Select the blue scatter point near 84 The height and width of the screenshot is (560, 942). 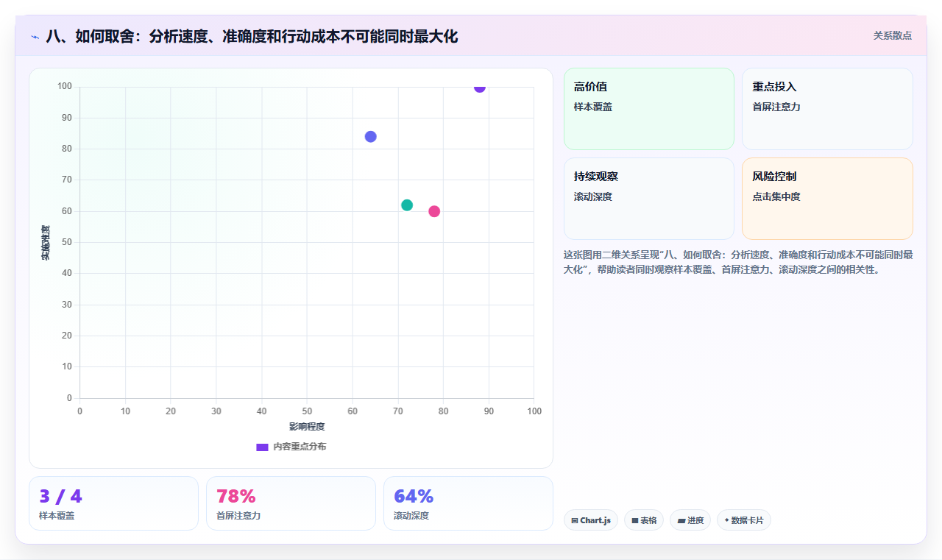tap(371, 137)
